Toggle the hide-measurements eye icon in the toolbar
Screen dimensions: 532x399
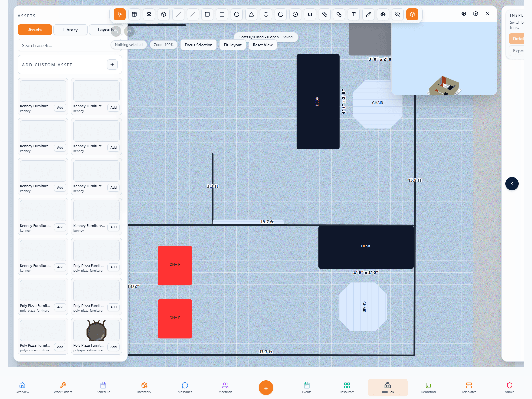click(x=398, y=14)
